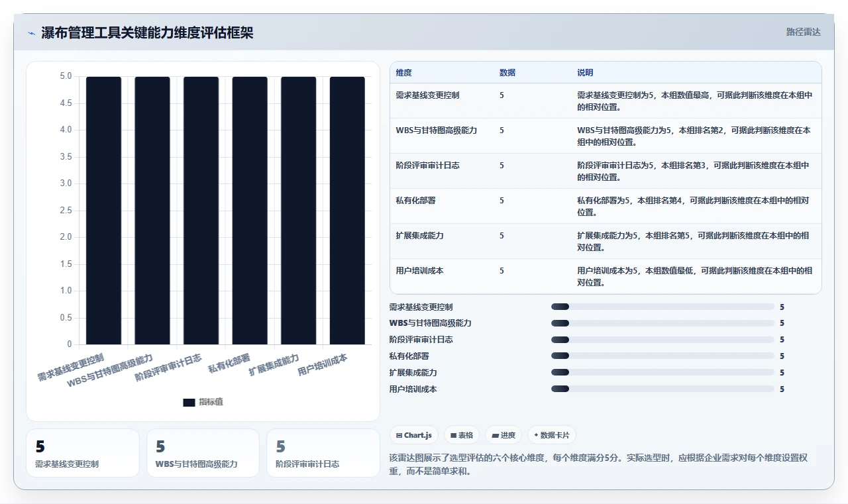Screen dimensions: 848x504
Task: Click the WBS与甘特图高级能力 bar in the chart
Action: click(152, 211)
